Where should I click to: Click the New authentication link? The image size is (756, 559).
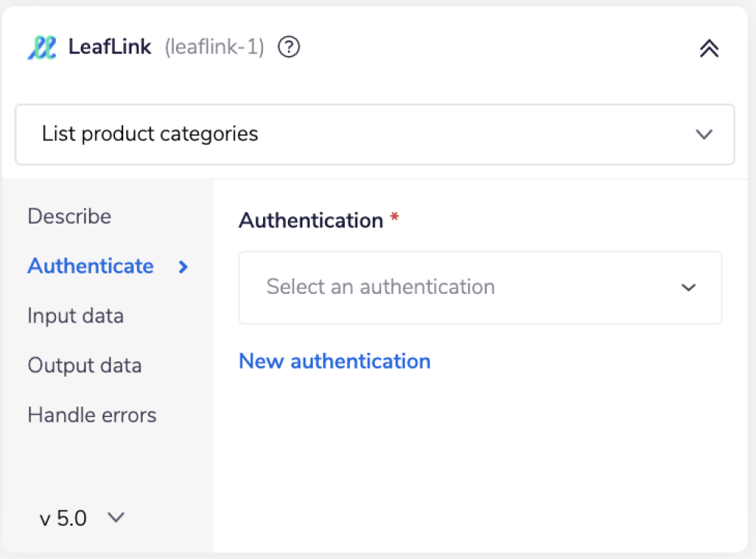(335, 361)
